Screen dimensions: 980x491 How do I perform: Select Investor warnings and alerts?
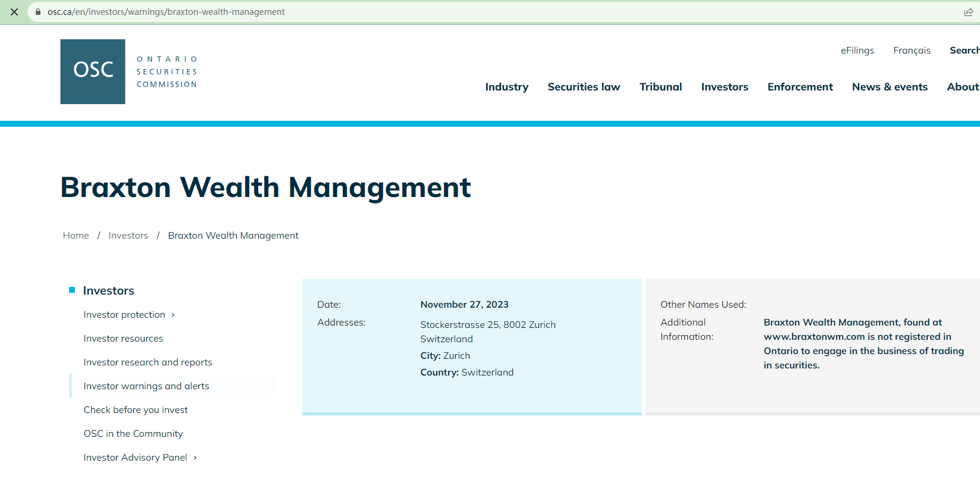click(x=146, y=386)
